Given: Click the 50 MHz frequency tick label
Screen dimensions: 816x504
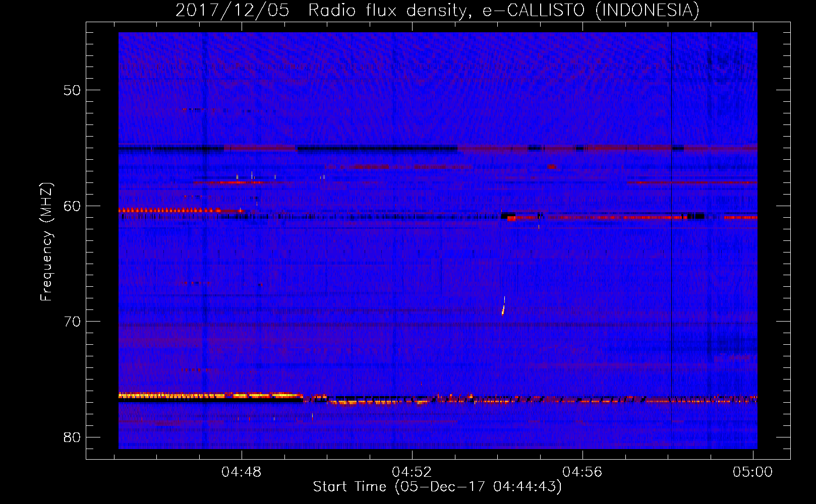Looking at the screenshot, I should [x=73, y=90].
